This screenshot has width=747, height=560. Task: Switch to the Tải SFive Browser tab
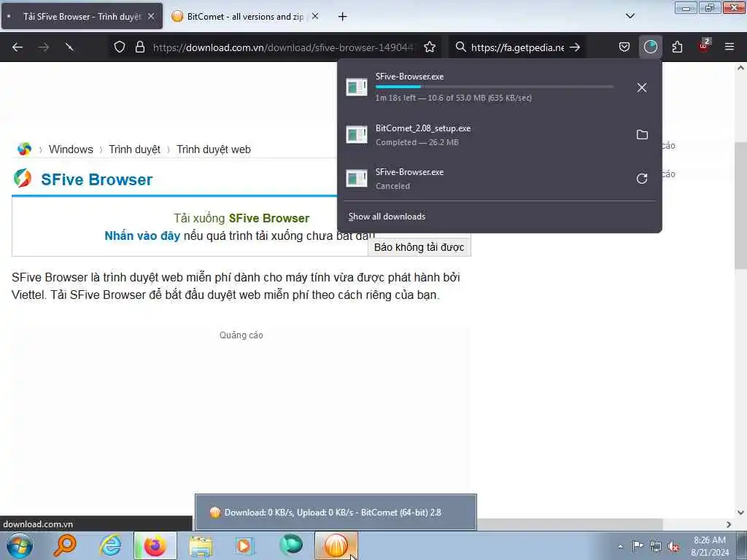82,17
